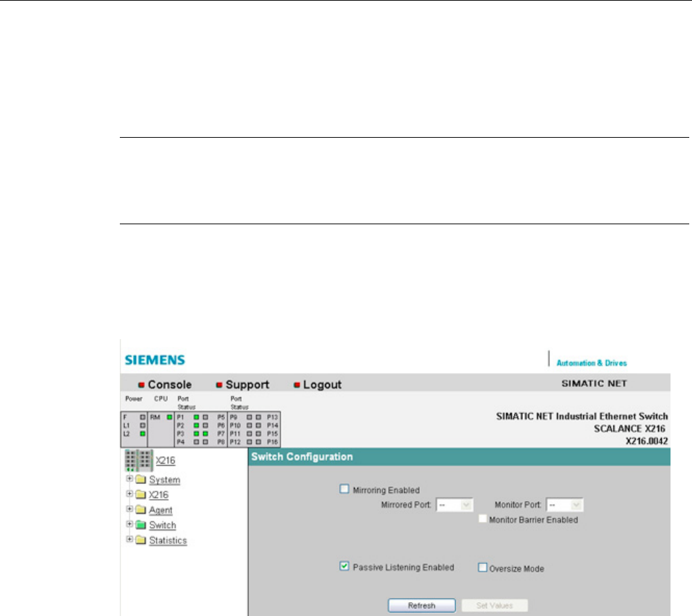Open the Mirrored Port dropdown
692x616 pixels.
(x=454, y=505)
